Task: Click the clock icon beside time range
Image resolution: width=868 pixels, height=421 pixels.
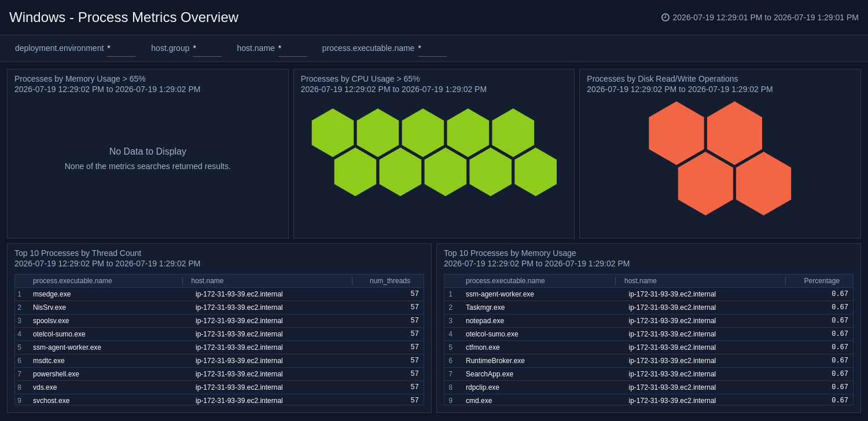Action: coord(665,17)
